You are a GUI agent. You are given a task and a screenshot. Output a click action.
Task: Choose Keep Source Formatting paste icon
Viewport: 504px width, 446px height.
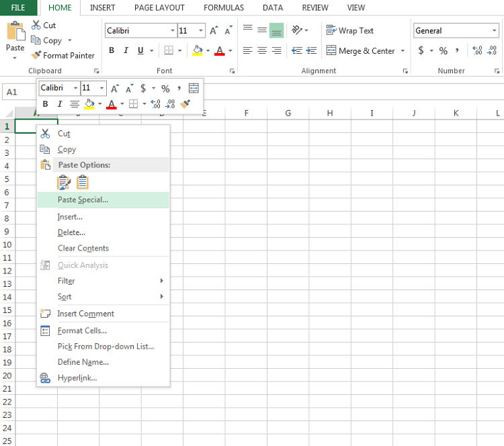tap(64, 182)
